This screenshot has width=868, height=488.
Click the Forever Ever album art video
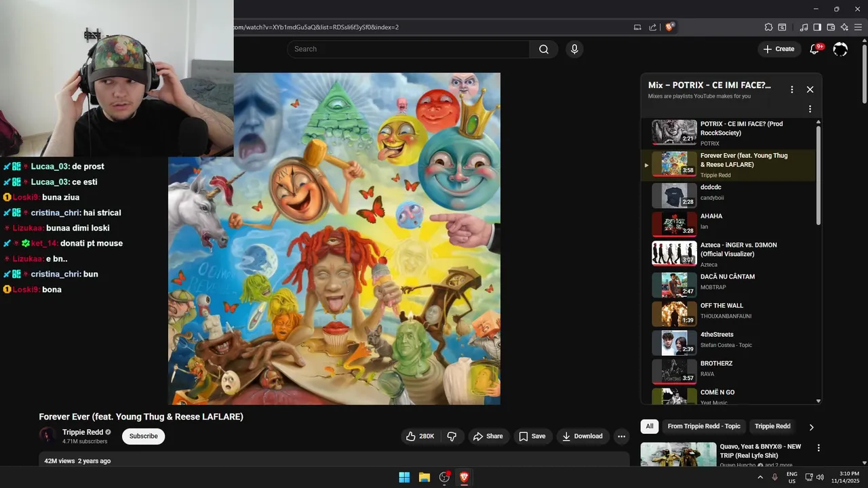point(334,239)
